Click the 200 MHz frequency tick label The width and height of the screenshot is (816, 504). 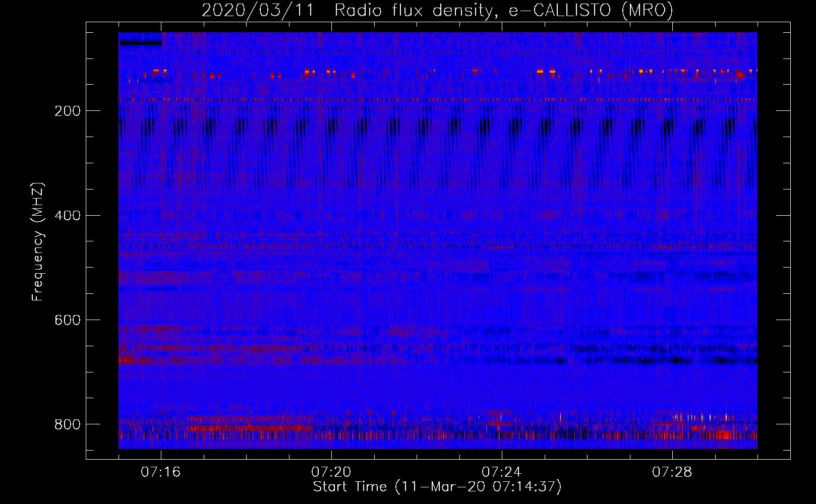(x=67, y=111)
